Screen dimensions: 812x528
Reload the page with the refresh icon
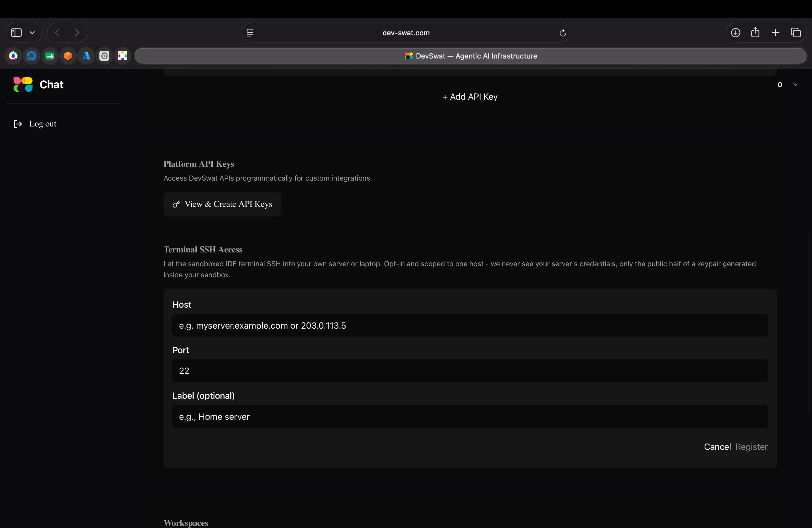(563, 33)
